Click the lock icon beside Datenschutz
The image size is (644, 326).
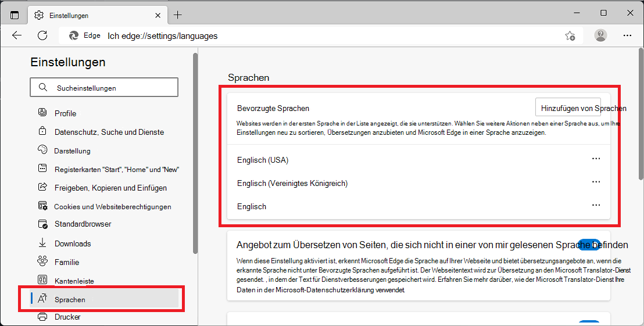coord(42,131)
